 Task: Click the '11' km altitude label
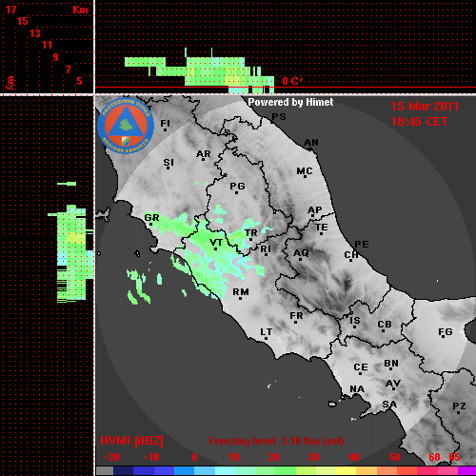pyautogui.click(x=47, y=45)
